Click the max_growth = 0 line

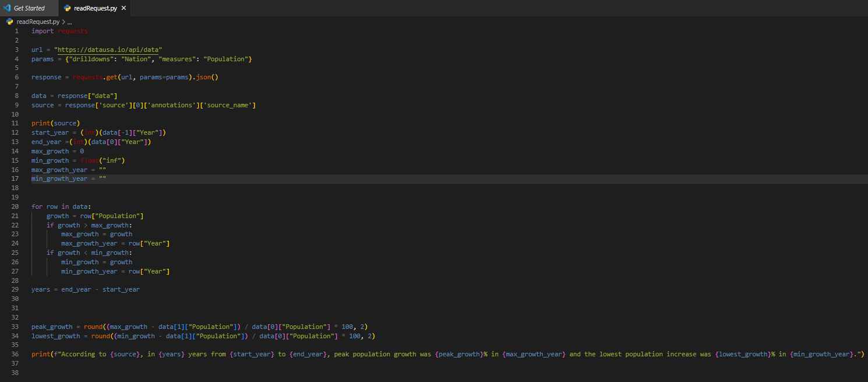tap(58, 151)
